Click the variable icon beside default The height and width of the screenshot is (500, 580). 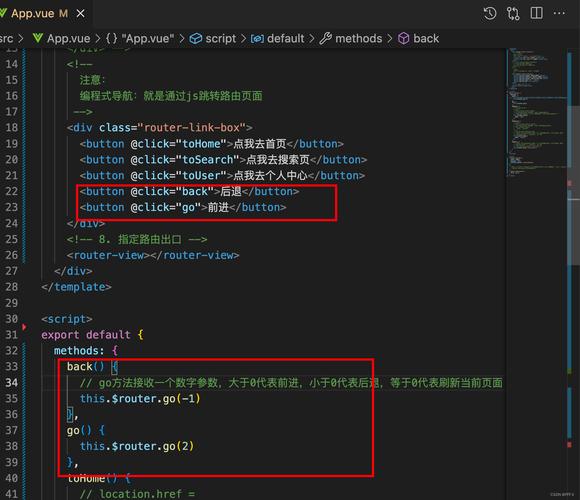click(x=257, y=38)
